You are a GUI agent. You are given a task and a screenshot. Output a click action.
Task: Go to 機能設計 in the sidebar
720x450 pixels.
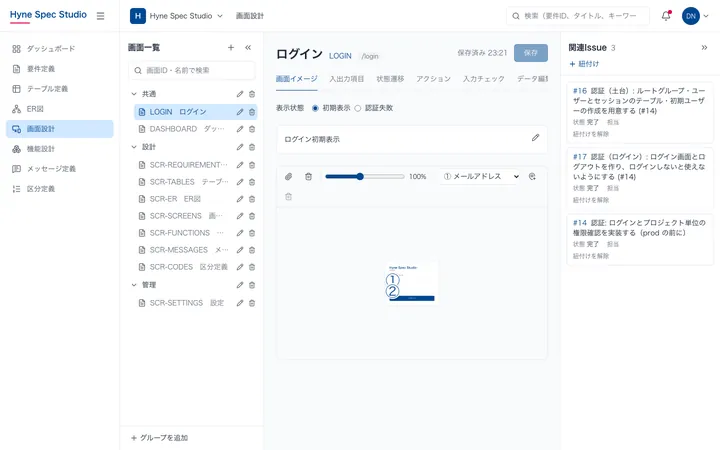pyautogui.click(x=60, y=149)
